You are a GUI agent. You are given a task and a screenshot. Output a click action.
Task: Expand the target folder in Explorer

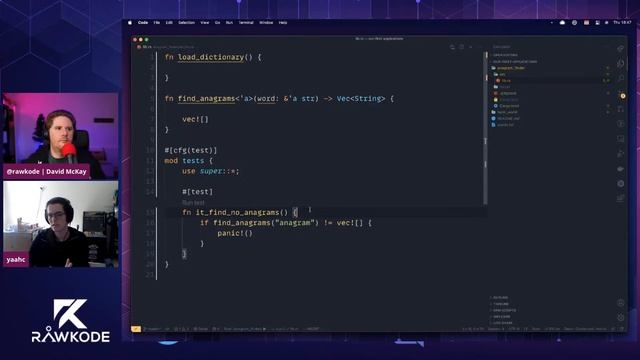click(x=504, y=87)
